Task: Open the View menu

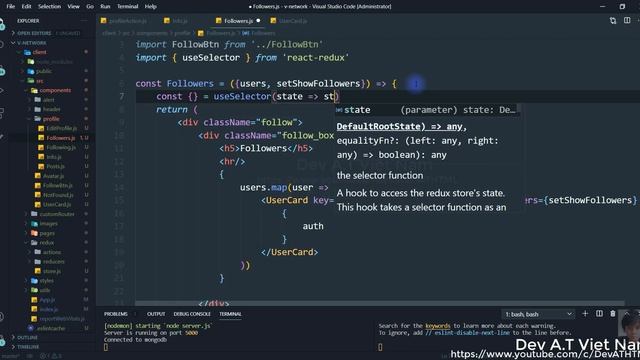Action: (73, 7)
